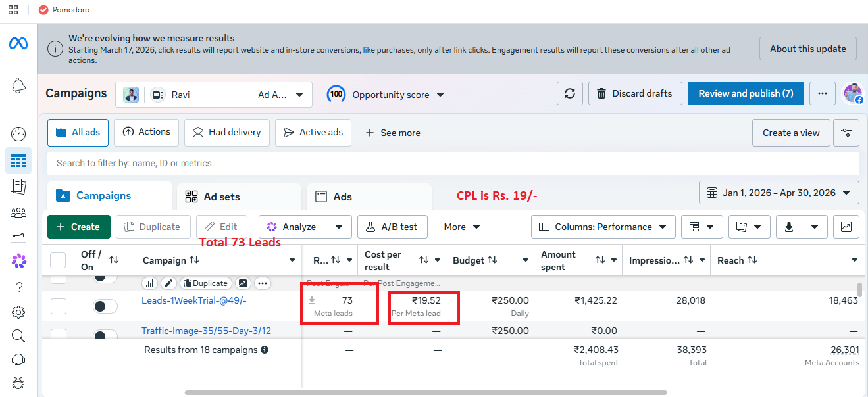Open the Reports dropdown button
Viewport: 868px width, 397px height.
(750, 227)
